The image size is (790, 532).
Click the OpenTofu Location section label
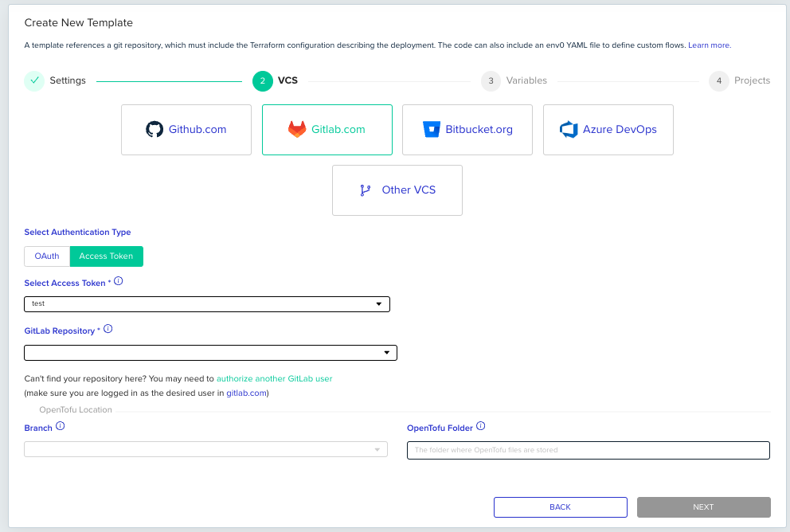click(76, 410)
